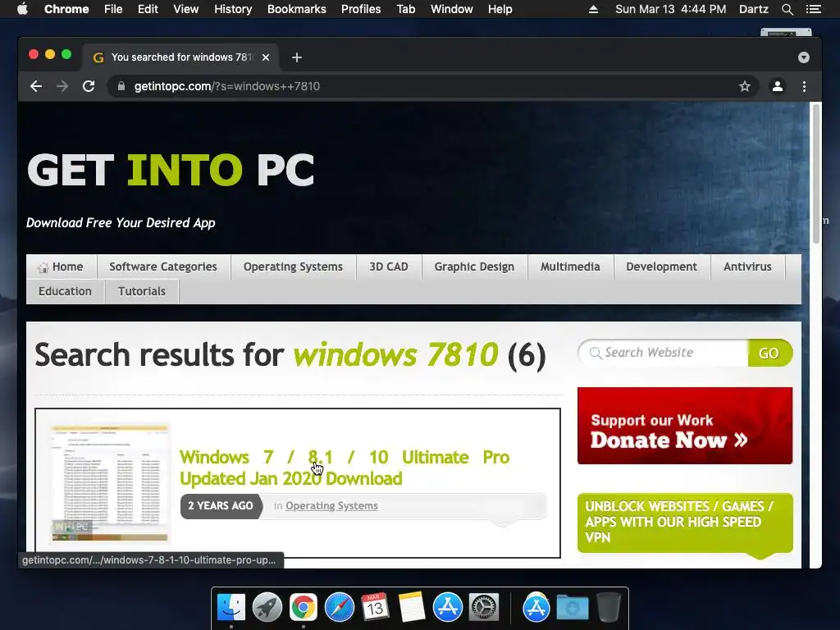
Task: Click the Dartz user name in menu bar
Action: tap(753, 9)
